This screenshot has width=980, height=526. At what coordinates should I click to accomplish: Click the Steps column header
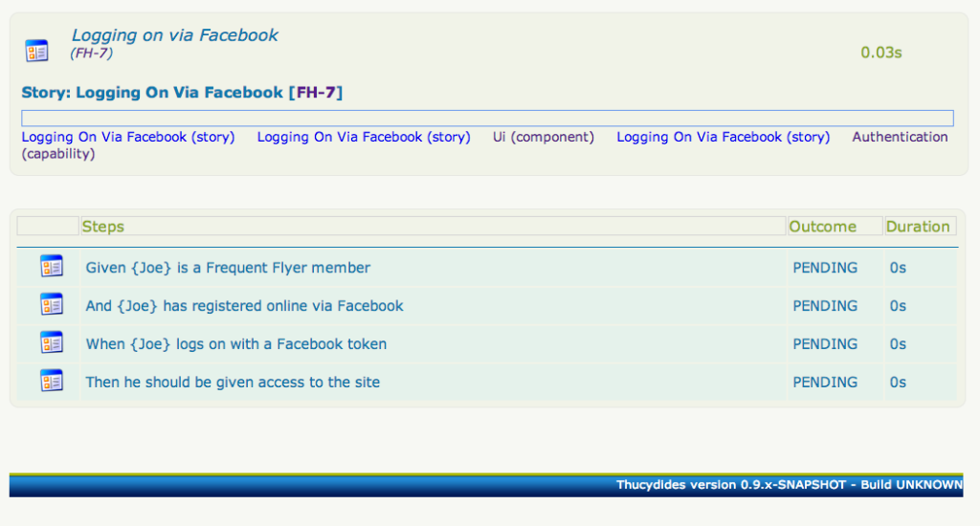point(103,227)
